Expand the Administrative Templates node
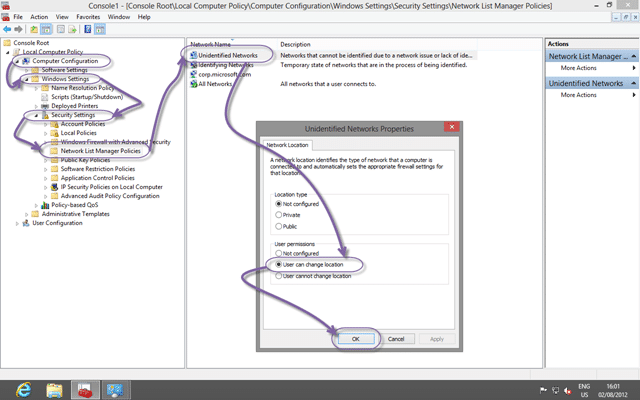The width and height of the screenshot is (640, 400). pos(27,214)
